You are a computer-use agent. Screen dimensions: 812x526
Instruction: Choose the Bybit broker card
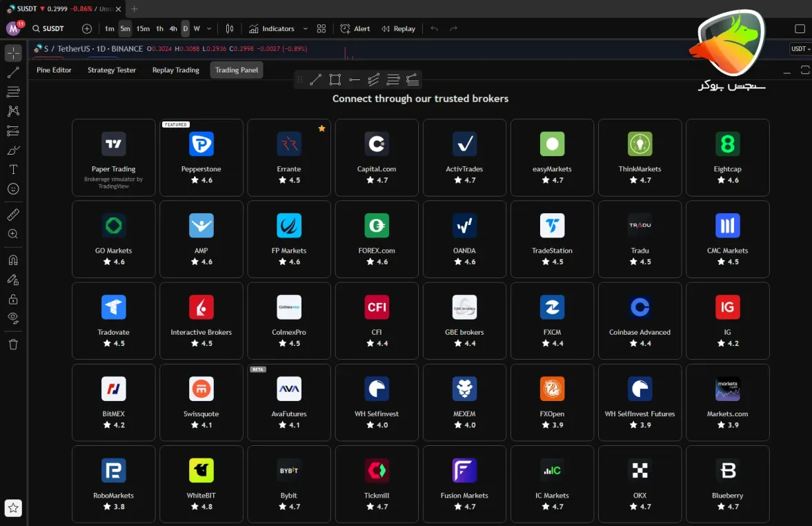tap(289, 484)
